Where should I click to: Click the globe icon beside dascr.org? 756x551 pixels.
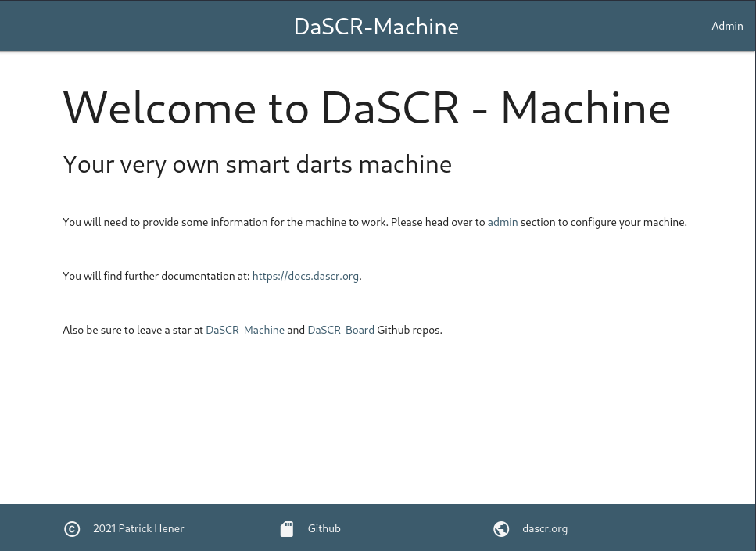click(501, 529)
